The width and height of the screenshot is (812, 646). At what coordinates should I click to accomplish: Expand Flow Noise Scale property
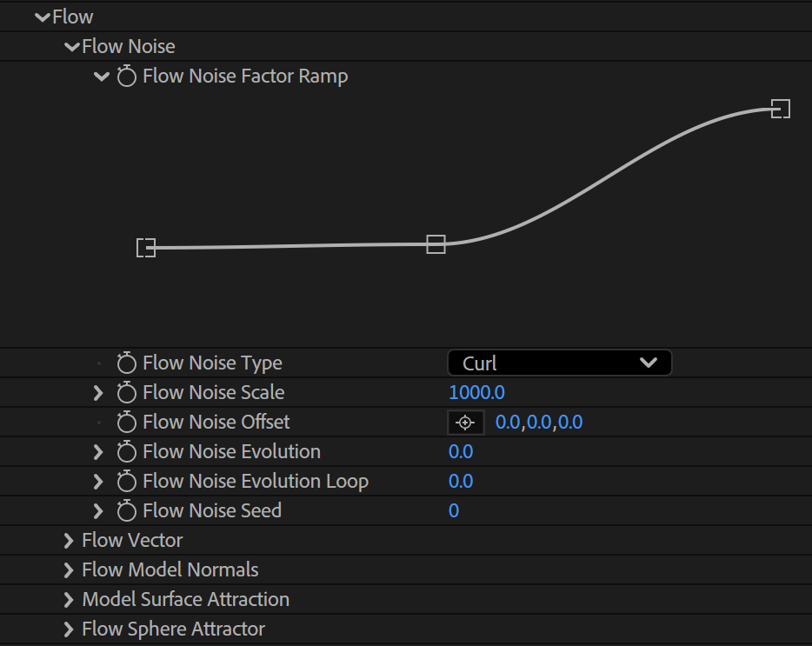98,393
